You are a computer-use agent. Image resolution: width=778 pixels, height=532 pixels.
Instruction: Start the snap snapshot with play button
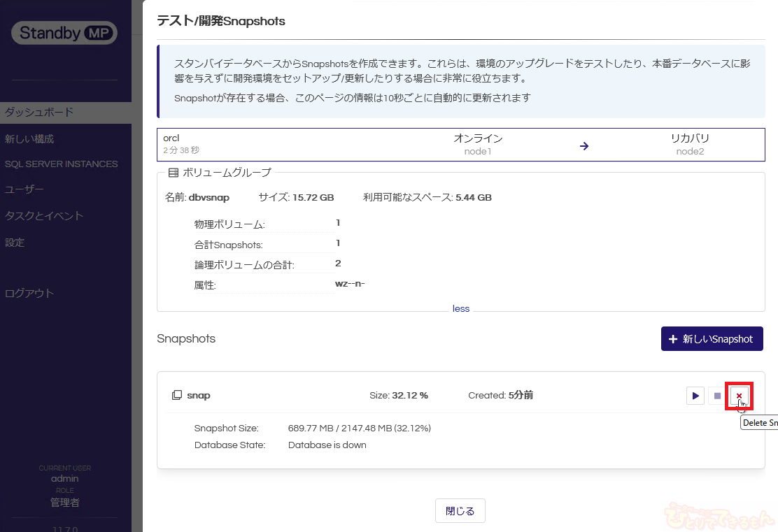tap(695, 396)
